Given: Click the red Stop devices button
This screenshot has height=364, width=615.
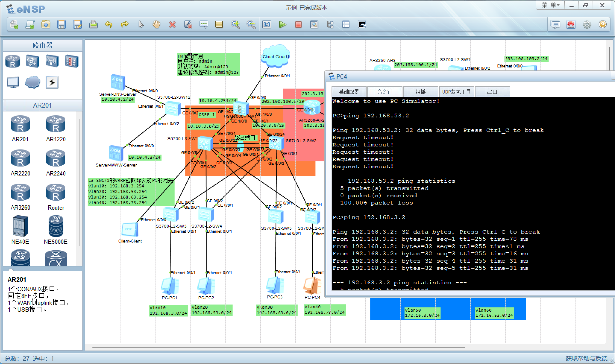Looking at the screenshot, I should [298, 25].
